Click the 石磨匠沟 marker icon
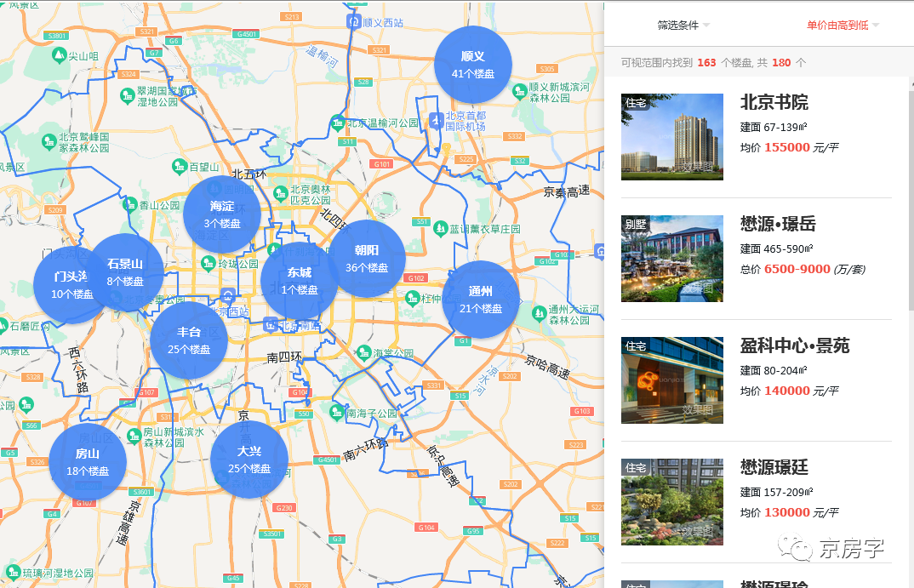 click(x=3, y=326)
